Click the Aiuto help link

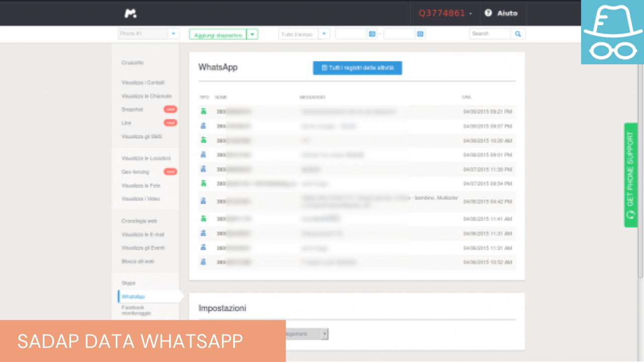(507, 13)
